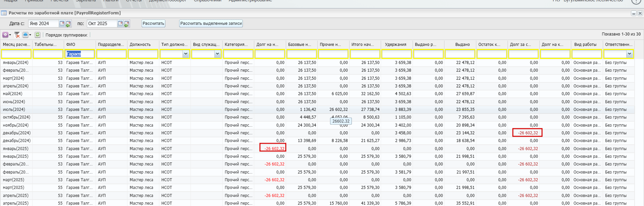Viewport: 644px width, 206px height.
Task: Sort by ФИО column header
Action: point(79,45)
